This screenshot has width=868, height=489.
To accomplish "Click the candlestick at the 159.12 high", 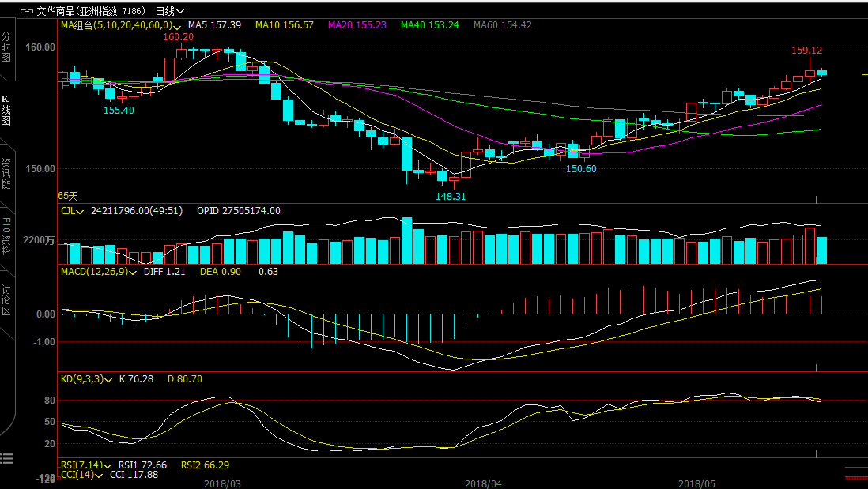I will tap(810, 72).
